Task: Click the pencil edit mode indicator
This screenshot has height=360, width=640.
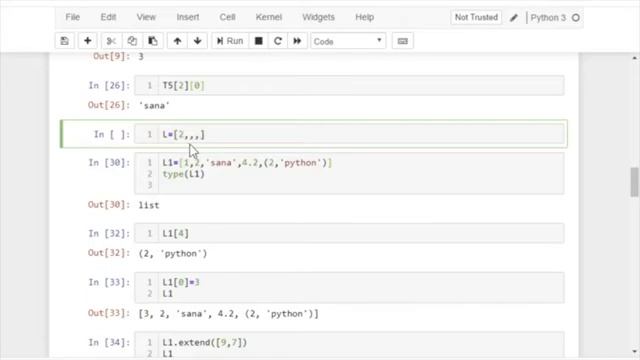Action: [514, 18]
